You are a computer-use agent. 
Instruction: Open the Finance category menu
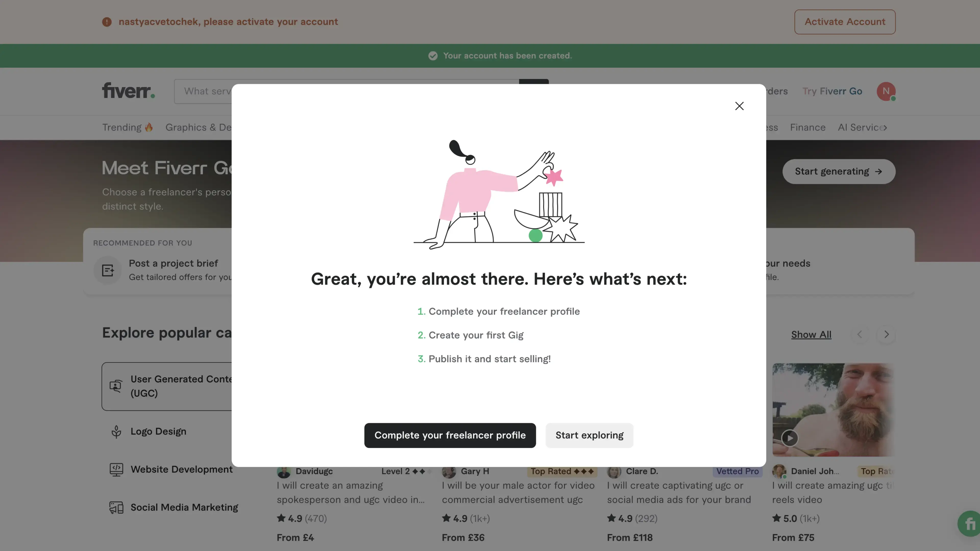point(807,127)
